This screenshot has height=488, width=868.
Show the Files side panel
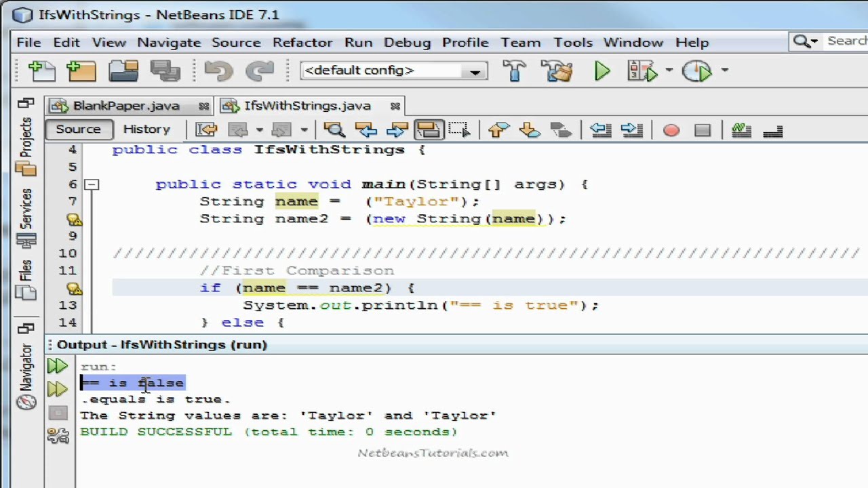pos(26,281)
